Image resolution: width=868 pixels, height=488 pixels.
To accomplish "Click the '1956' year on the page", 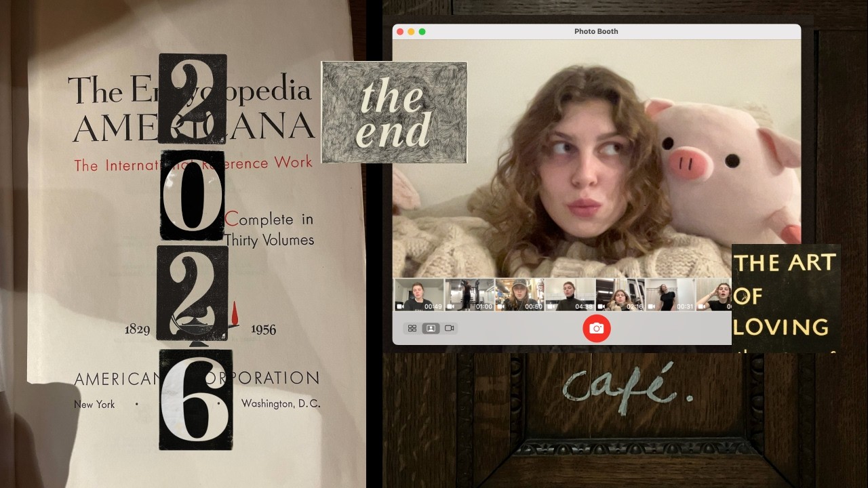I will point(263,329).
